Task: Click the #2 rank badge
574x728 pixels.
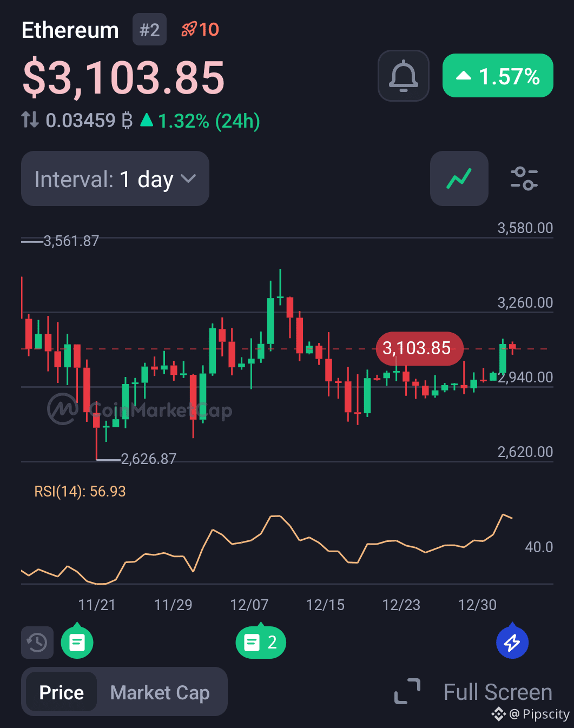Action: [149, 30]
